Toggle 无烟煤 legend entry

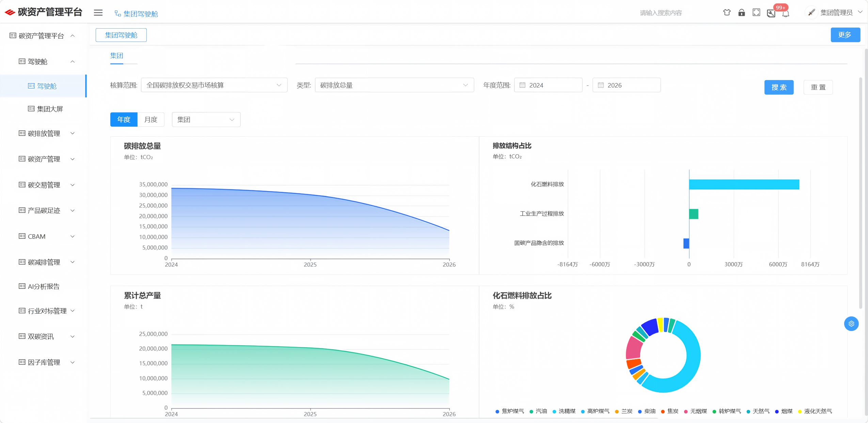tap(695, 411)
